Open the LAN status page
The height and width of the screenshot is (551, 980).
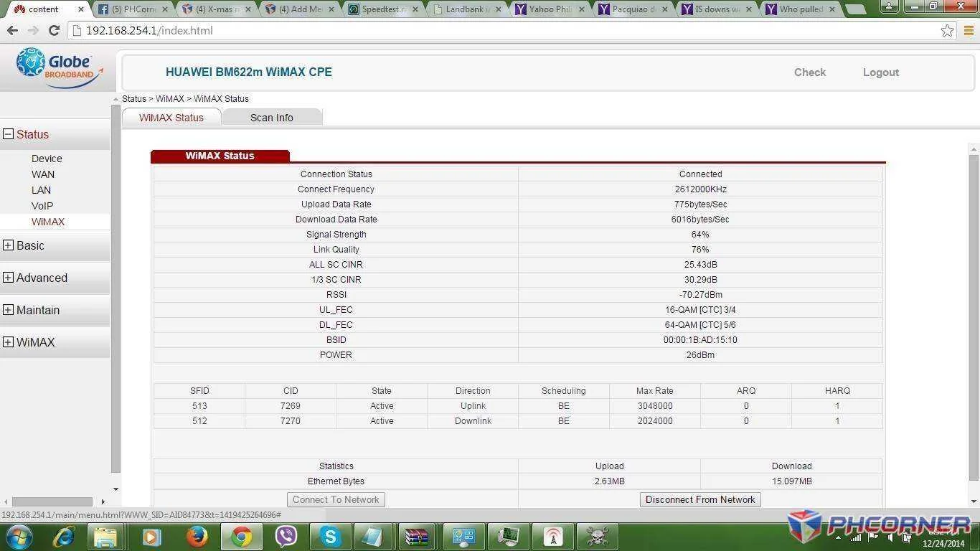41,190
